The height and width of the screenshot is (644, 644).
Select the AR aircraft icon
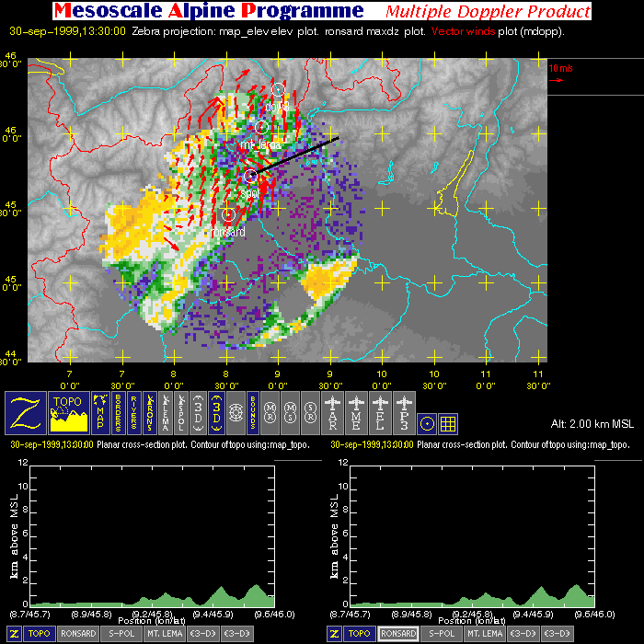pyautogui.click(x=333, y=412)
